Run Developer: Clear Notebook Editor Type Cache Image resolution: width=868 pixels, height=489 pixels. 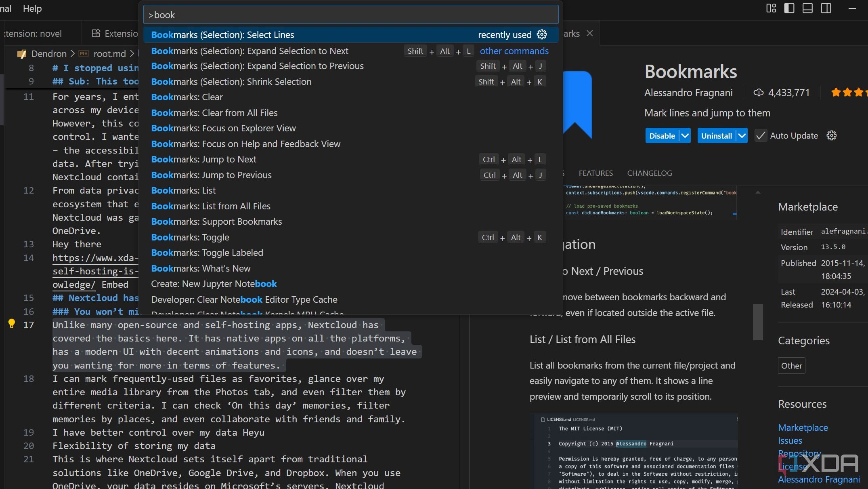pos(351,299)
